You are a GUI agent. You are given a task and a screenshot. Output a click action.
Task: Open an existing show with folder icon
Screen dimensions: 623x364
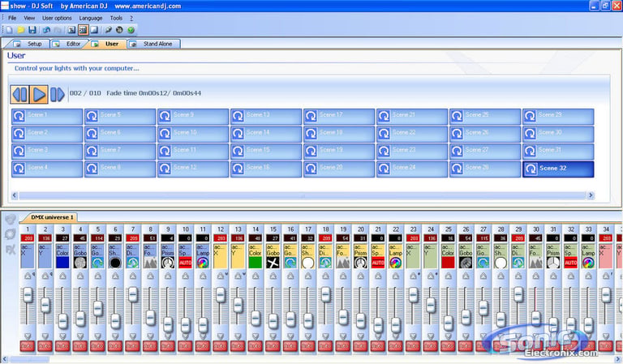point(20,30)
